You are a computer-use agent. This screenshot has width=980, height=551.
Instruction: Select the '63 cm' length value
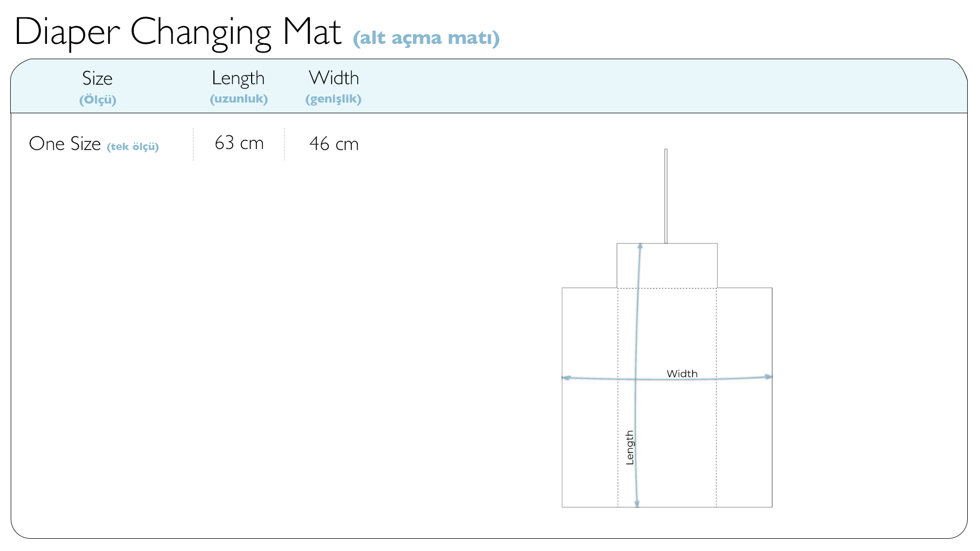pos(239,143)
